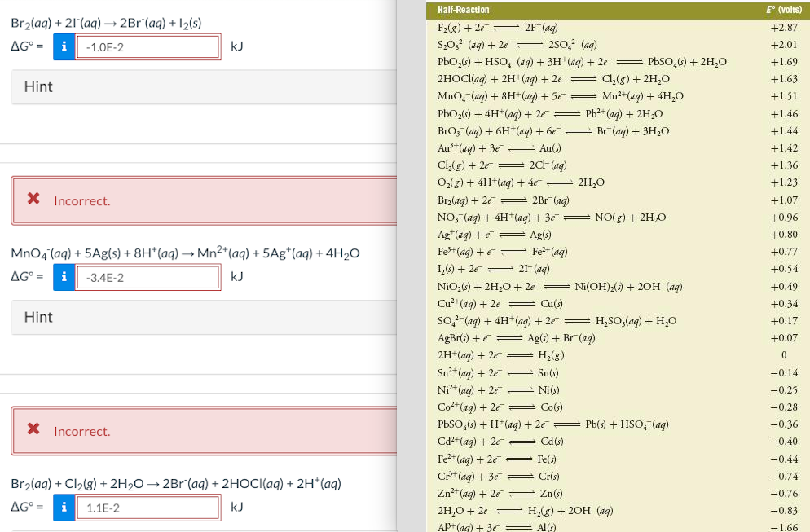810x532 pixels.
Task: Click the +2.87 potential value
Action: [784, 28]
